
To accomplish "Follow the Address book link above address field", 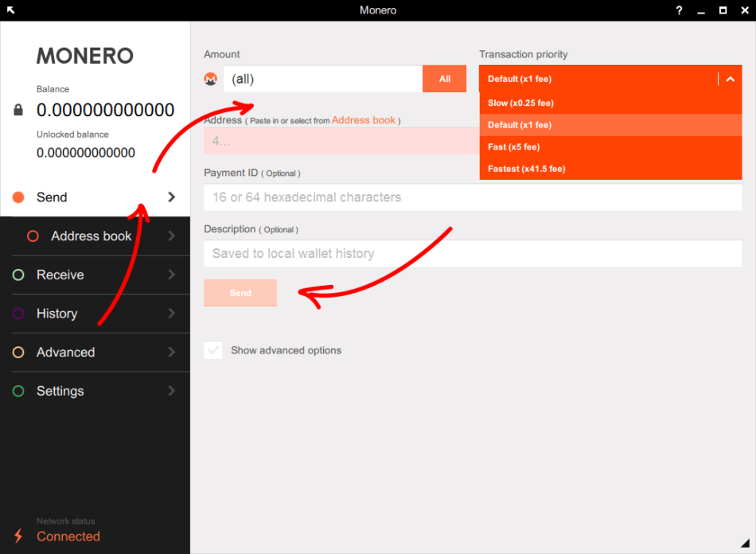I will coord(363,120).
